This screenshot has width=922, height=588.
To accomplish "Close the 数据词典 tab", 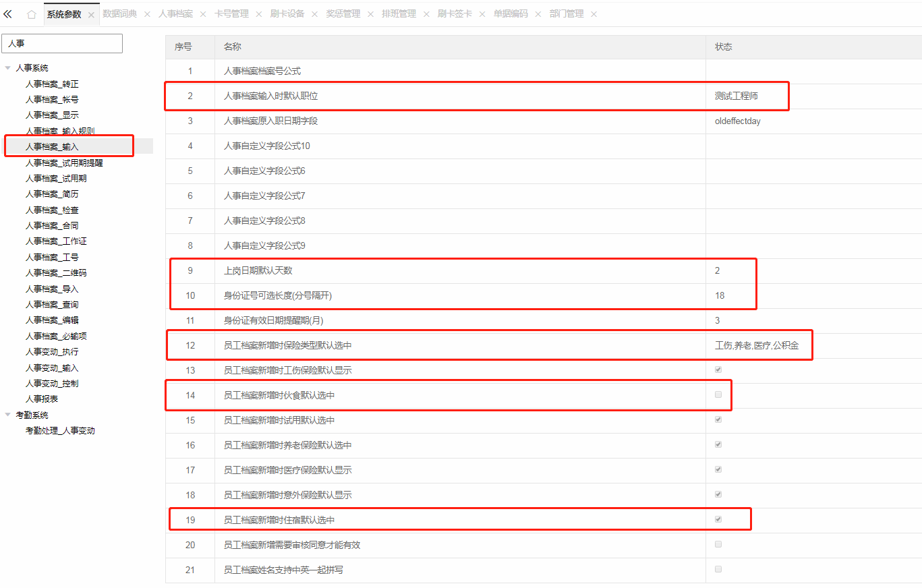I will click(147, 14).
